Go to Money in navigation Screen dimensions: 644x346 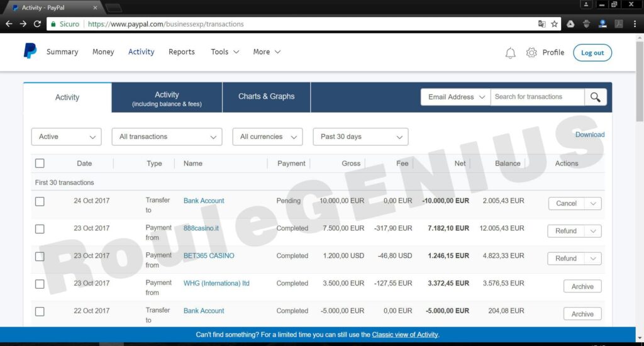(103, 52)
